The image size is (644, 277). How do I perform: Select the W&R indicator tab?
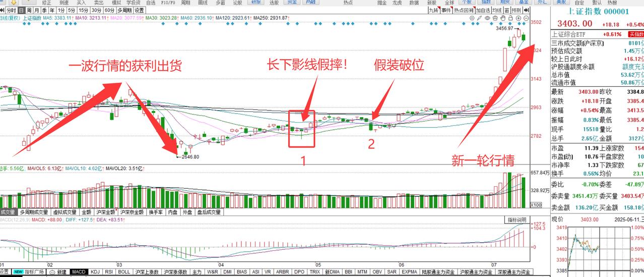[x=212, y=272]
